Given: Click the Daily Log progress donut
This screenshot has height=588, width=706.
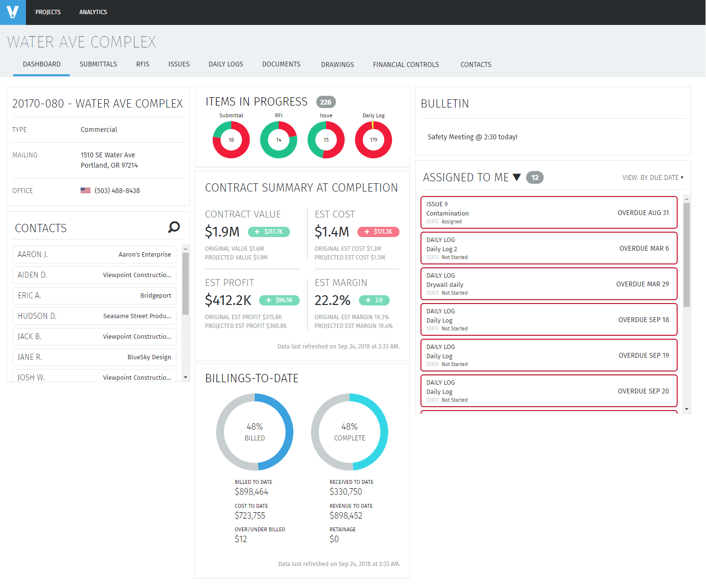Looking at the screenshot, I should click(373, 140).
